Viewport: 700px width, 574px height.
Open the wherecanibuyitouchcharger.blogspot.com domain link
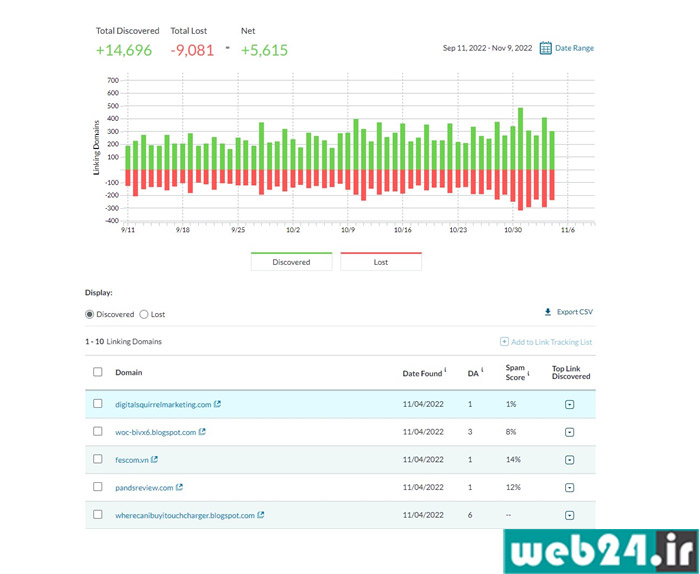185,515
